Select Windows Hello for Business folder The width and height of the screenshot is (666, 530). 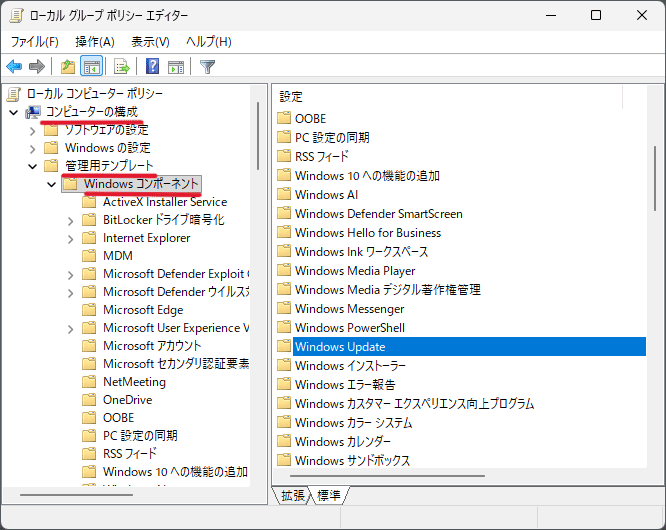tap(368, 233)
